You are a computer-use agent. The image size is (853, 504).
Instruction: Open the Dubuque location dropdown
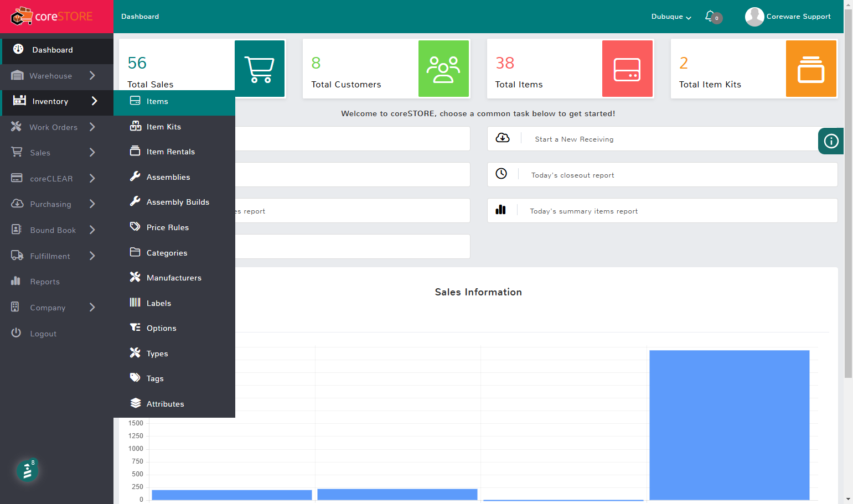[x=671, y=17]
